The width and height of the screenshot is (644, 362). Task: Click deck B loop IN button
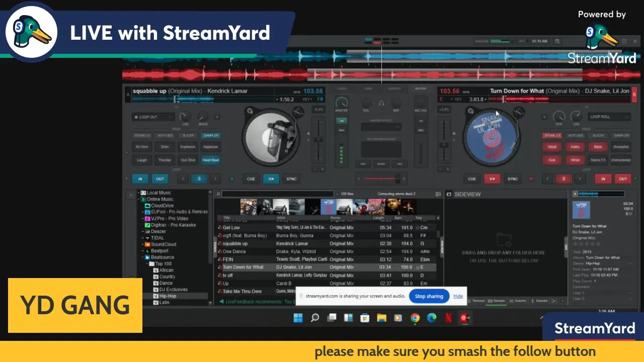click(x=603, y=179)
